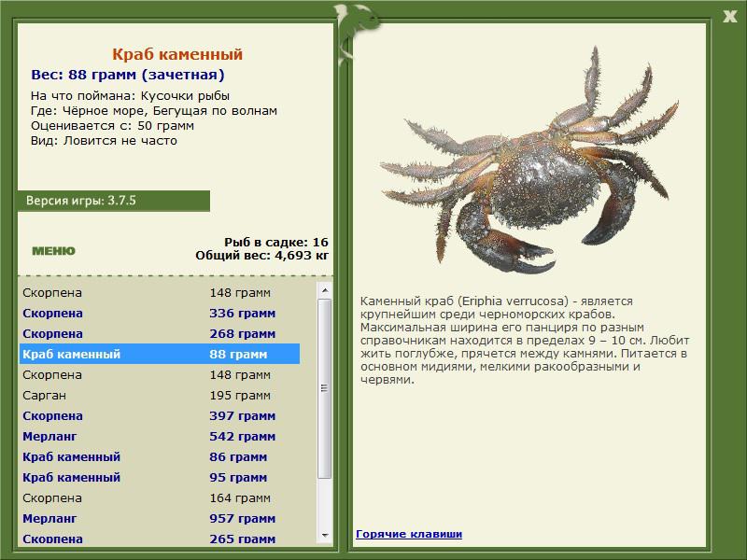Click the Оценивается с: 50 грамм line
This screenshot has height=560, width=747.
112,126
